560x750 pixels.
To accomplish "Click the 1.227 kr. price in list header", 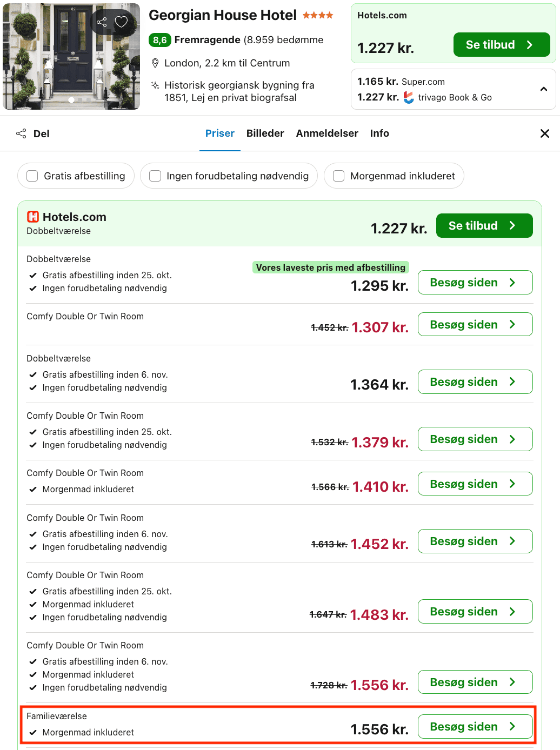I will pyautogui.click(x=399, y=229).
